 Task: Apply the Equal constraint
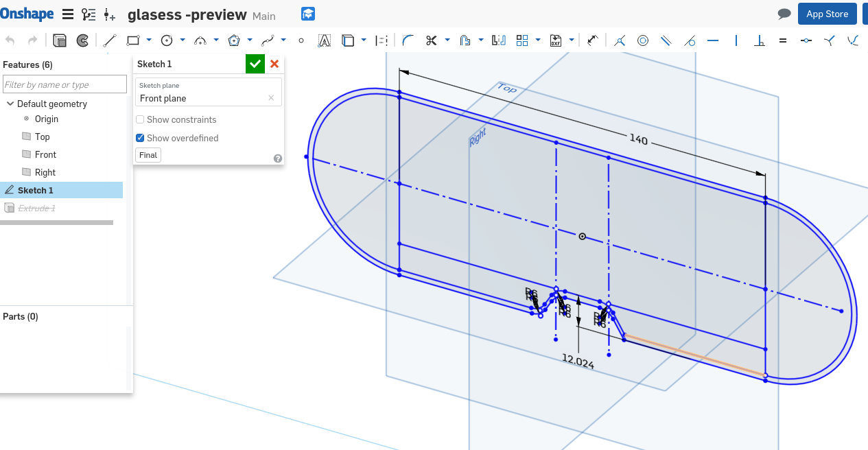[783, 40]
